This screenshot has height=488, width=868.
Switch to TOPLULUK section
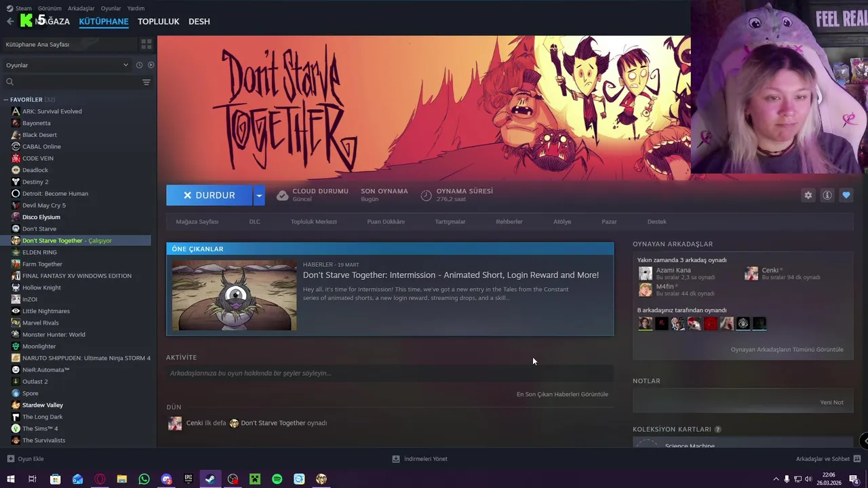159,21
